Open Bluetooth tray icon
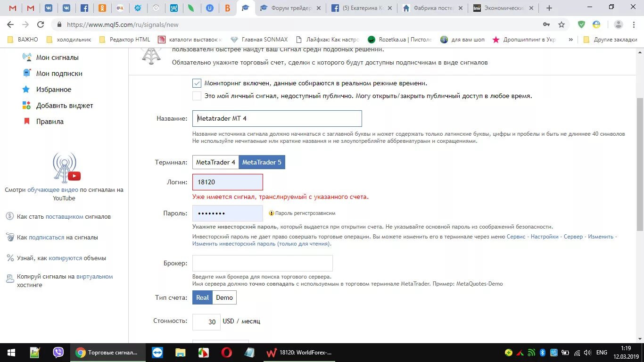 [x=542, y=353]
